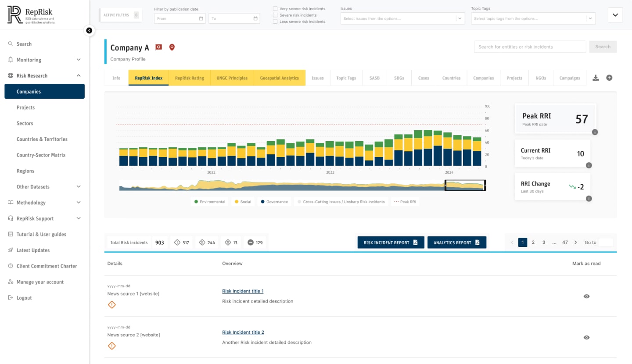Check the Less severe risk incidents box

(x=275, y=21)
